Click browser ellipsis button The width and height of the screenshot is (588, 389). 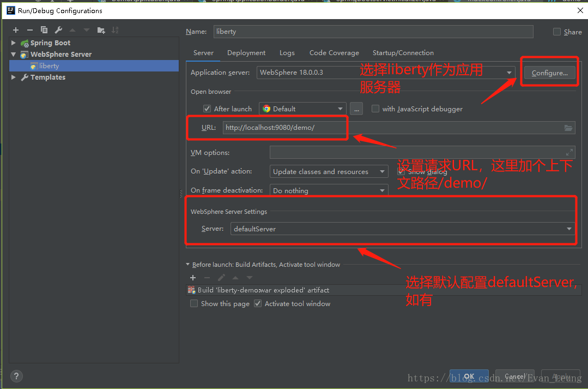click(x=356, y=109)
